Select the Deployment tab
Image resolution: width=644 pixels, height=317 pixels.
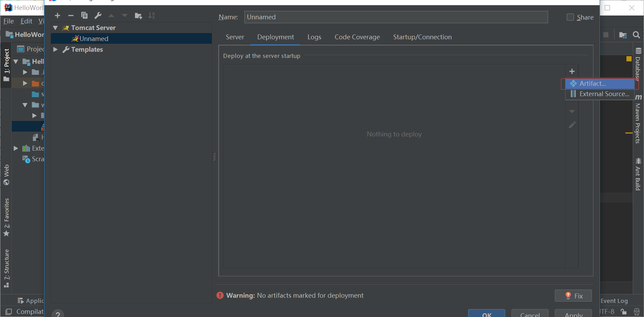[276, 37]
